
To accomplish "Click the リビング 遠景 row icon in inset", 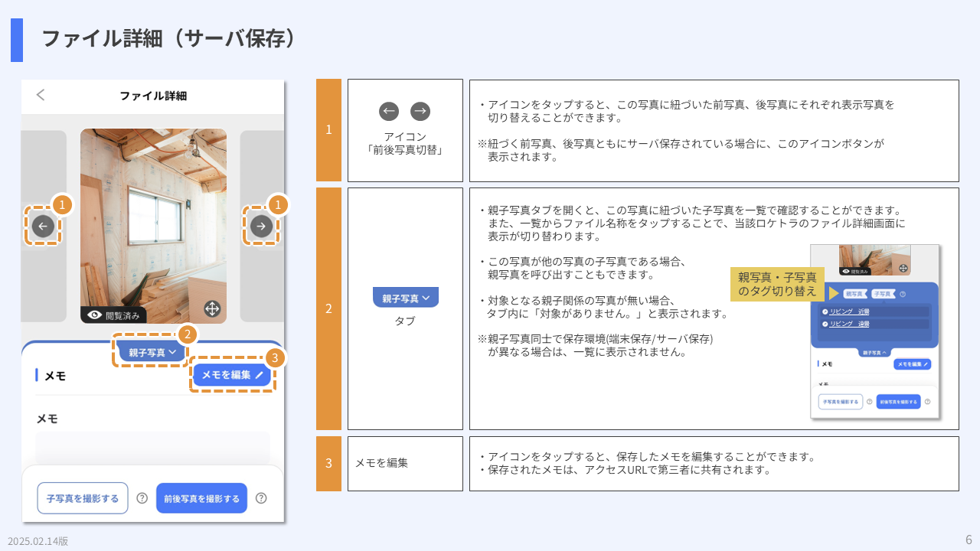I will click(825, 324).
